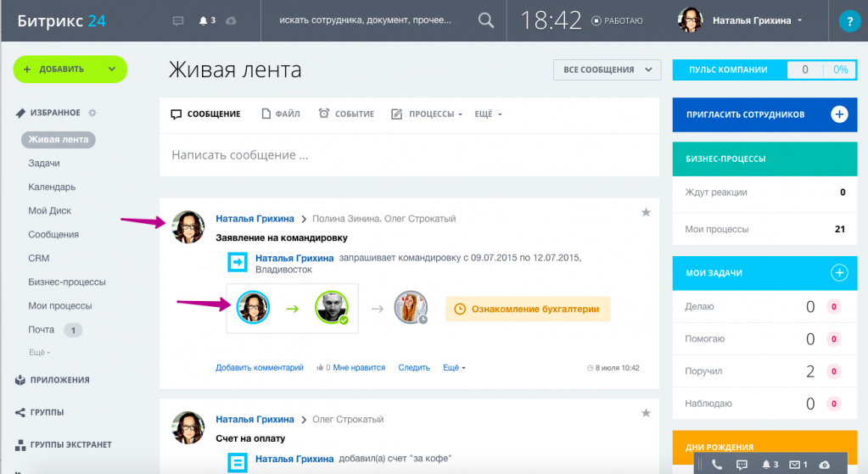
Task: Open Поручил tasks row
Action: (764, 371)
